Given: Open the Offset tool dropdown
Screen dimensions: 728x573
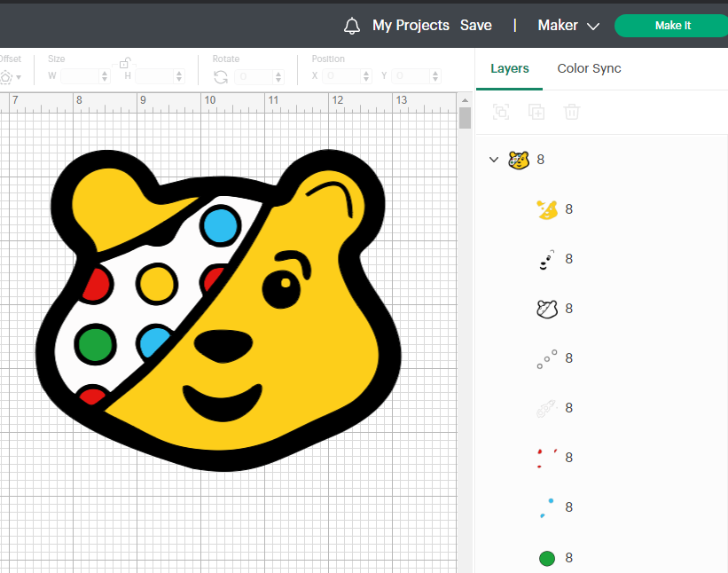Looking at the screenshot, I should (x=11, y=77).
